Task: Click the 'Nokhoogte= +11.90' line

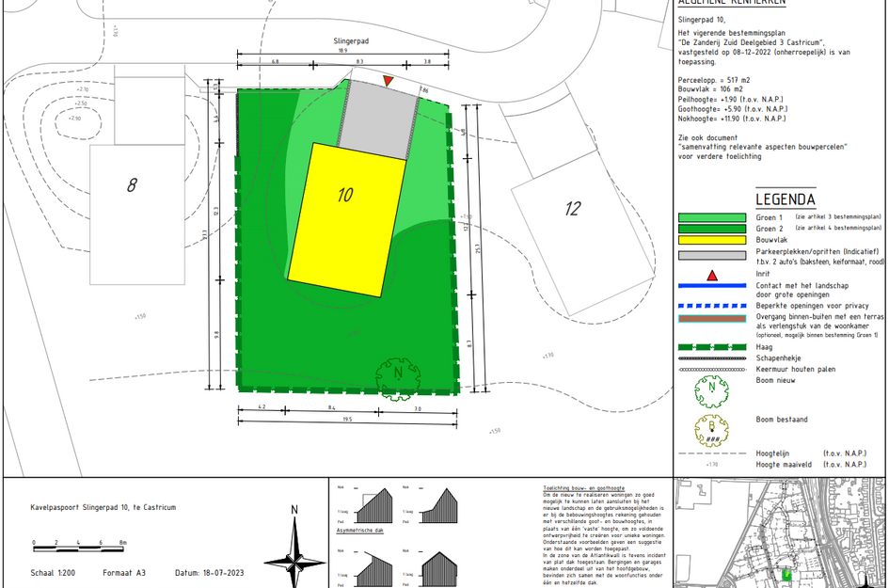Action: tap(732, 119)
